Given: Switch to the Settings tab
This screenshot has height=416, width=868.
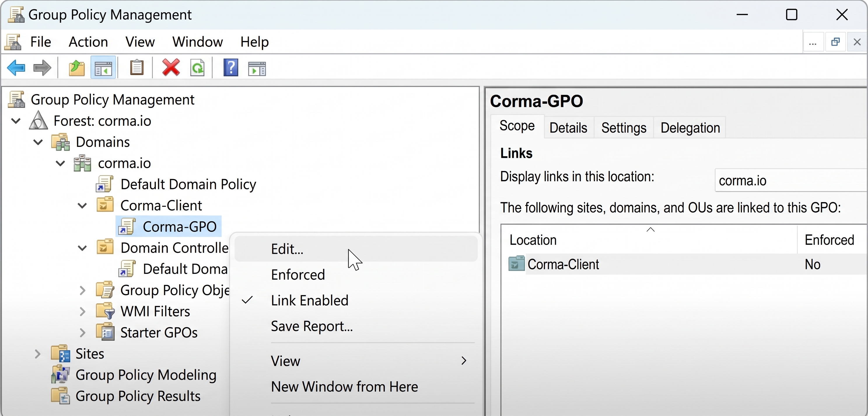Looking at the screenshot, I should click(x=624, y=128).
